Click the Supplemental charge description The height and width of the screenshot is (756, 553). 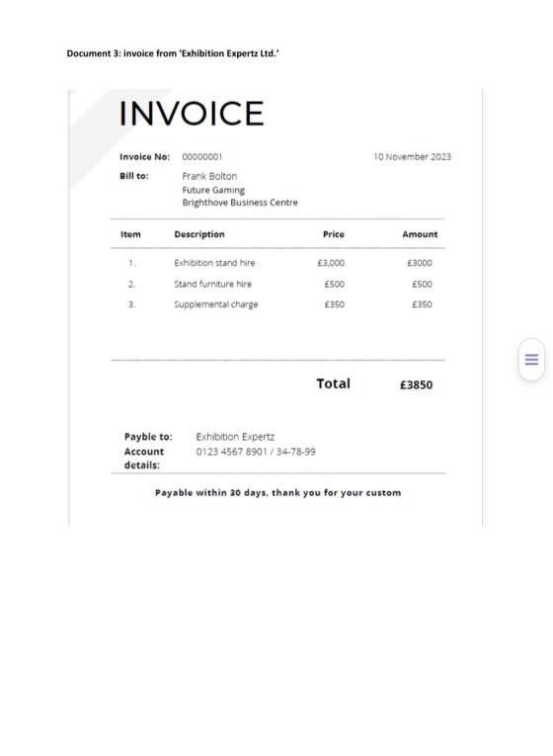point(216,304)
